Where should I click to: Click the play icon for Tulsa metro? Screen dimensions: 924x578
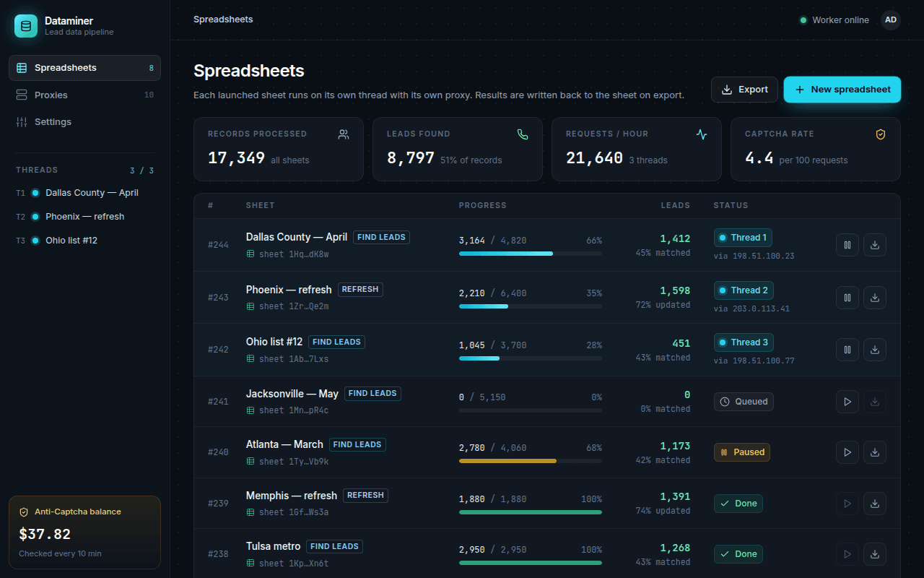847,554
